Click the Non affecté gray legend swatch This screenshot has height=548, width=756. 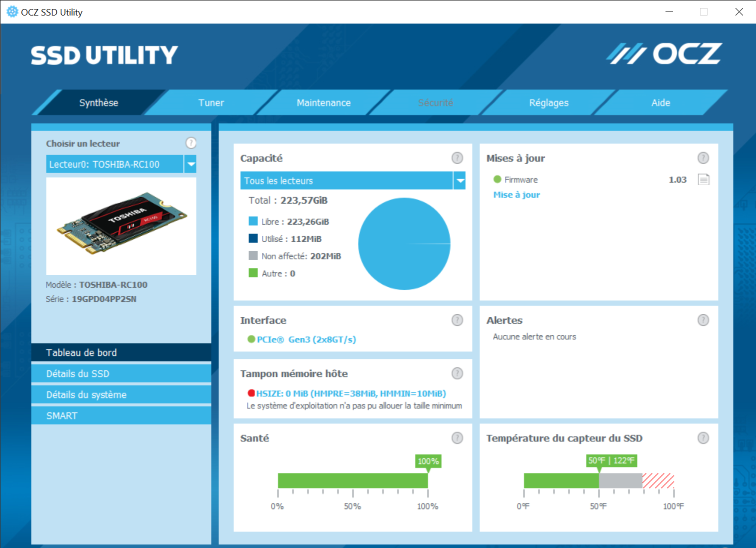[253, 256]
